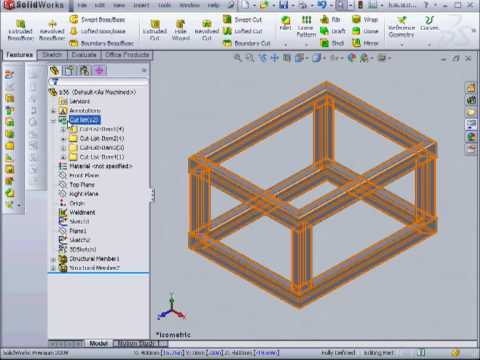
Task: Click the Zoom to Fit view icon
Action: click(238, 58)
